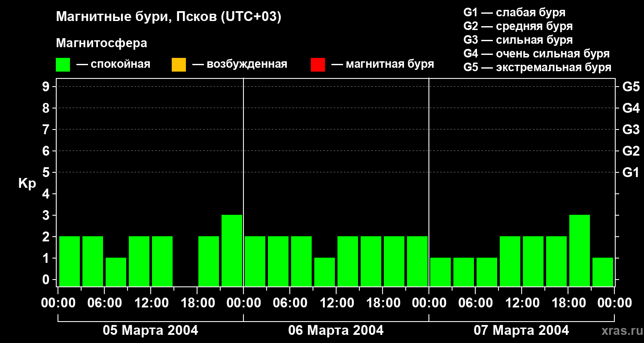Image resolution: width=644 pixels, height=343 pixels.
Task: Select the Kp 3 bar on 07 Марта
Action: point(580,250)
